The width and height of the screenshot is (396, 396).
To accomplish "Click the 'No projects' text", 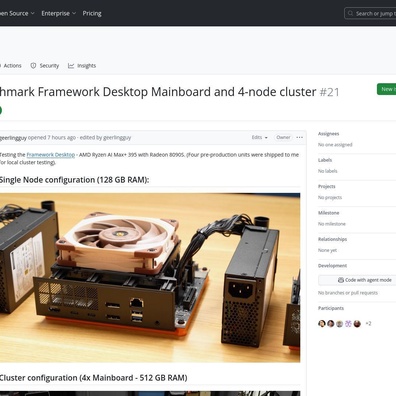I will coord(330,197).
